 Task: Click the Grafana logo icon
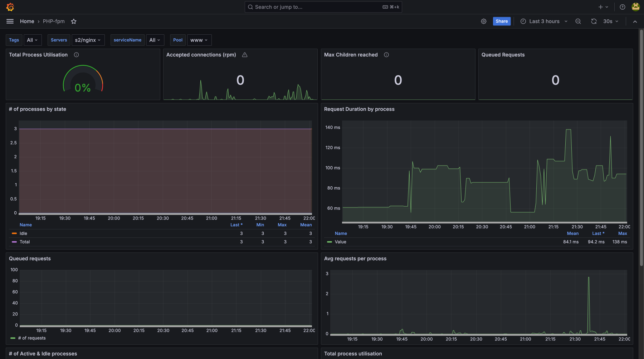click(x=10, y=7)
